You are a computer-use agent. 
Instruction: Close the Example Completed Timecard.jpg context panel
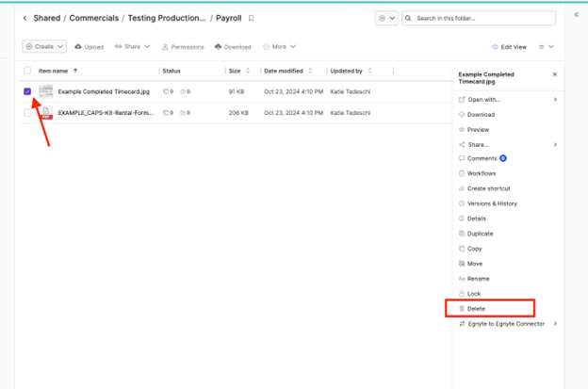click(555, 74)
